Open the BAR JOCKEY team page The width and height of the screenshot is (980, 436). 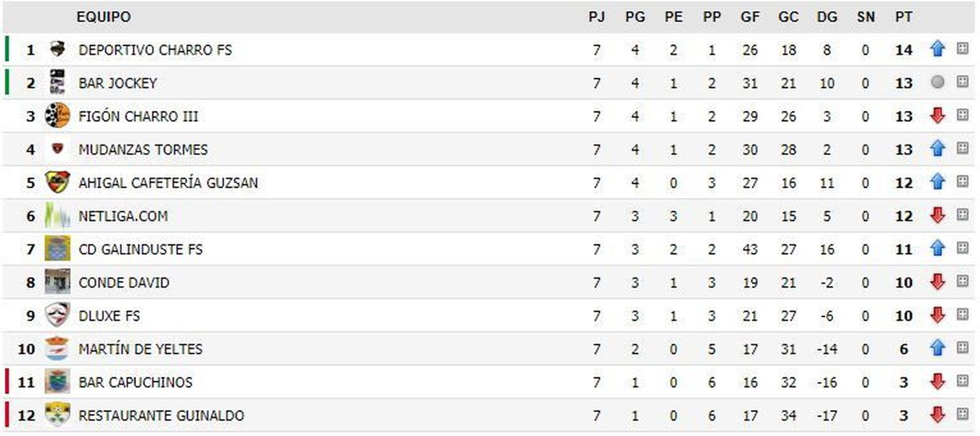[118, 83]
